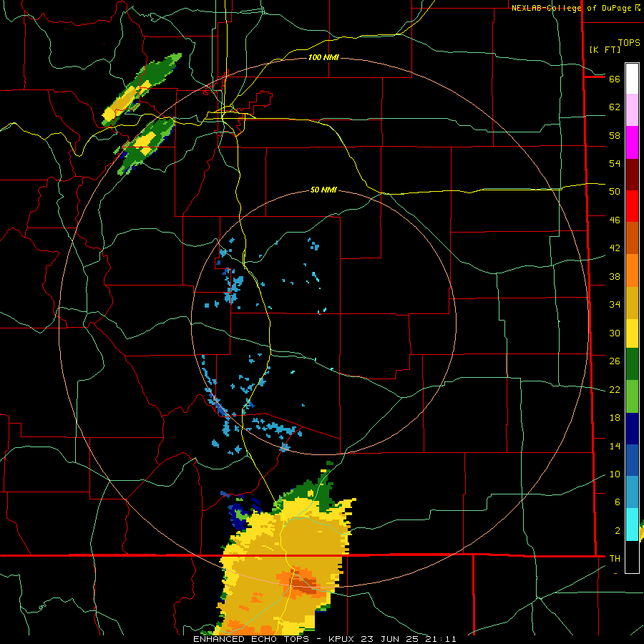Click the "10" legend value

click(x=615, y=474)
